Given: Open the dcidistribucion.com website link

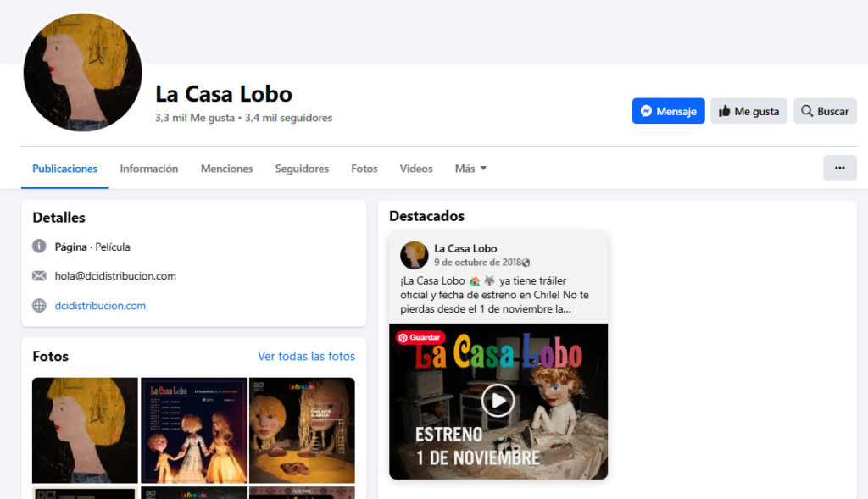Looking at the screenshot, I should (x=100, y=305).
